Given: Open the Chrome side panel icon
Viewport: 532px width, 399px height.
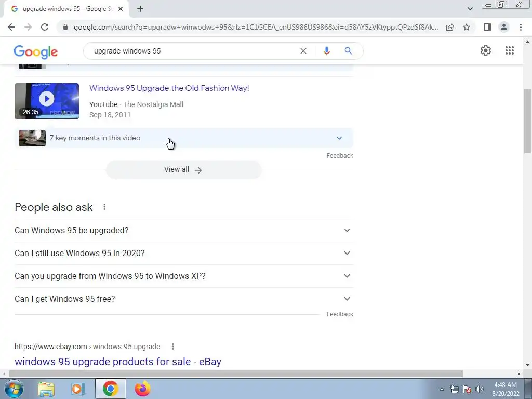Looking at the screenshot, I should (487, 27).
